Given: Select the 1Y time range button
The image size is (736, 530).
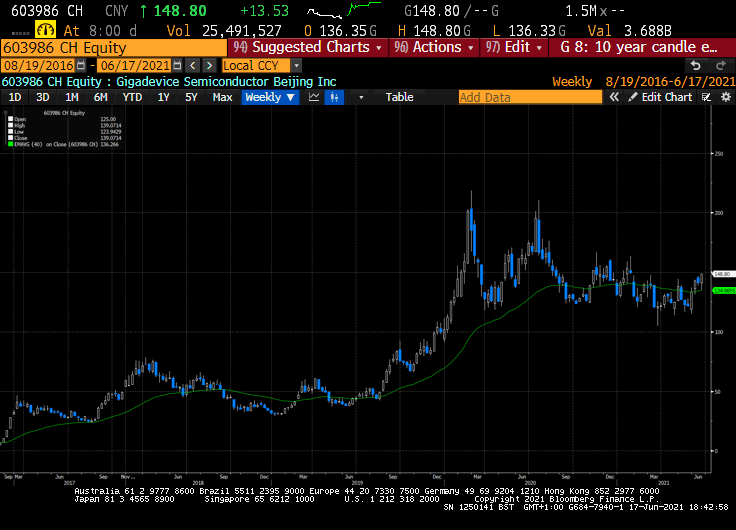Looking at the screenshot, I should point(163,97).
